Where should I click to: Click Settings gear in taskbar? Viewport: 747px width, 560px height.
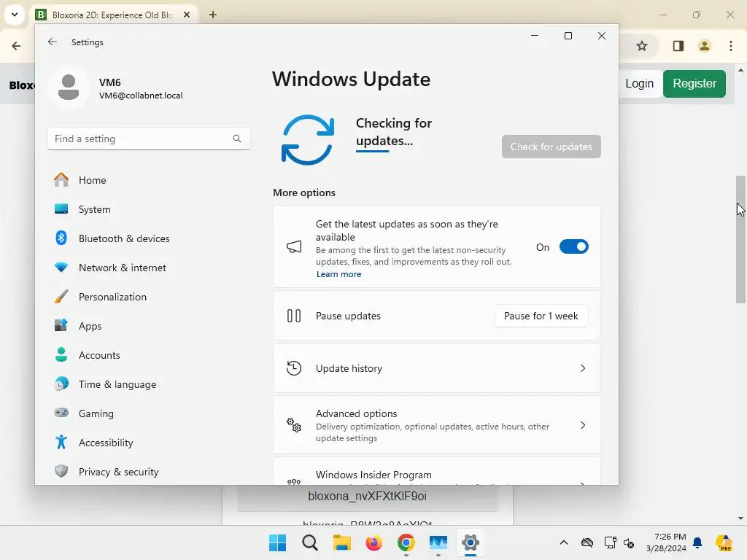pos(471,542)
